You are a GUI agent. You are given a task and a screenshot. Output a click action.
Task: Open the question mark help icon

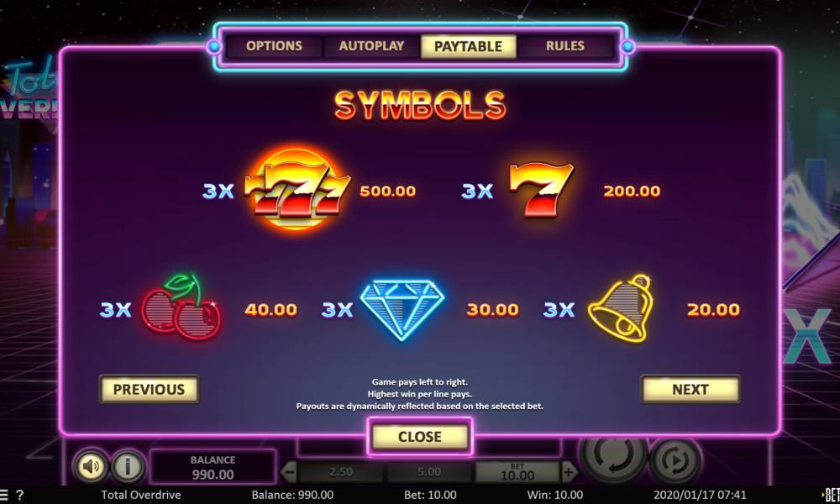tap(20, 495)
